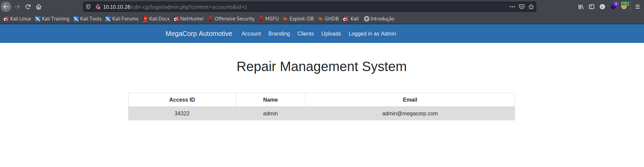The width and height of the screenshot is (644, 167).
Task: Click inside the URL address bar
Action: [302, 7]
